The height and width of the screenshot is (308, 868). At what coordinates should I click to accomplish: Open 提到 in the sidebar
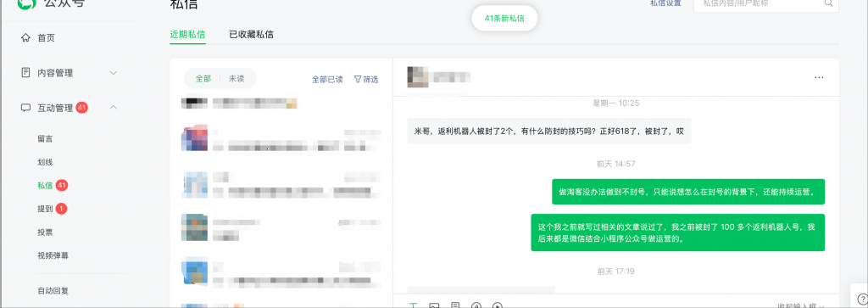point(45,209)
